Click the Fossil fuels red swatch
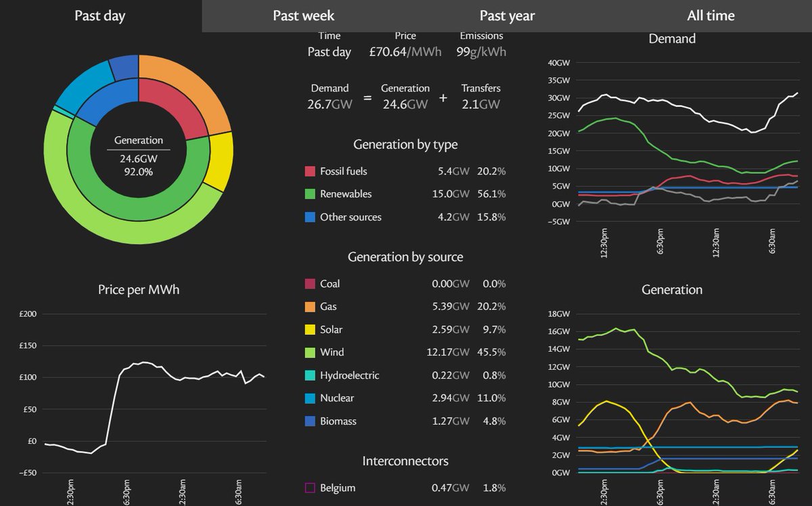Screen dimensions: 812x506 click(311, 172)
